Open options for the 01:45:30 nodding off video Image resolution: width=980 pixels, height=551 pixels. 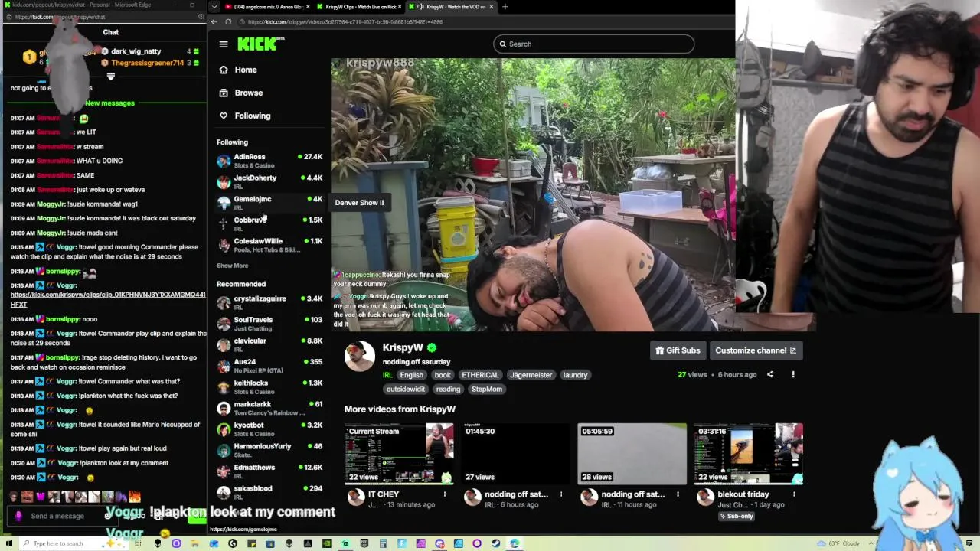pos(561,494)
